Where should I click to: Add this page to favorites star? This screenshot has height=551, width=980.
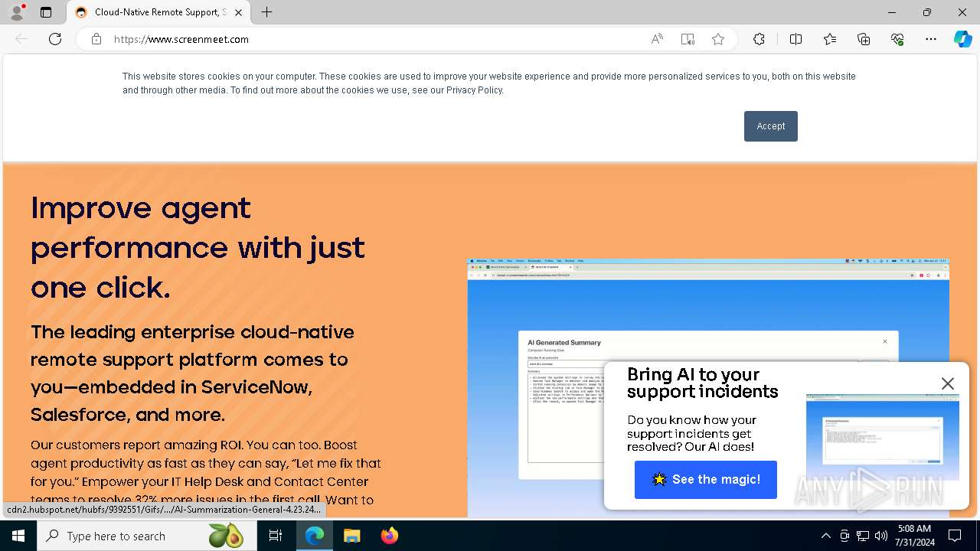[x=718, y=39]
